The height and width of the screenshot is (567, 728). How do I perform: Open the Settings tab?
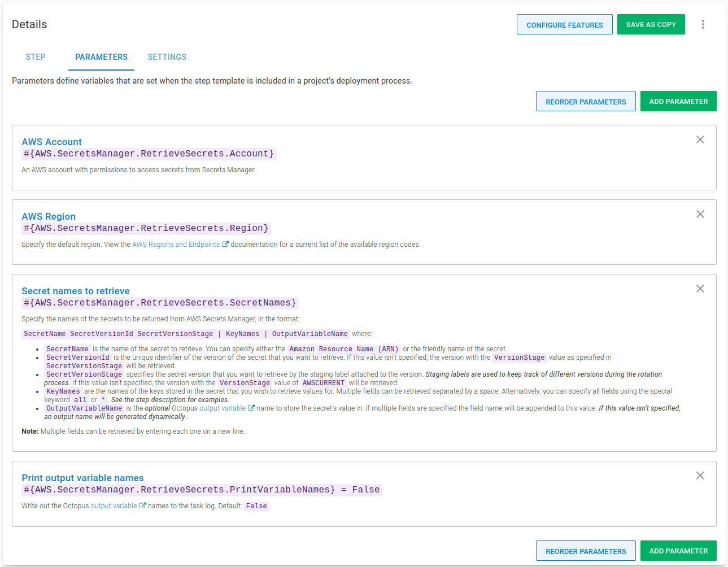click(x=167, y=57)
